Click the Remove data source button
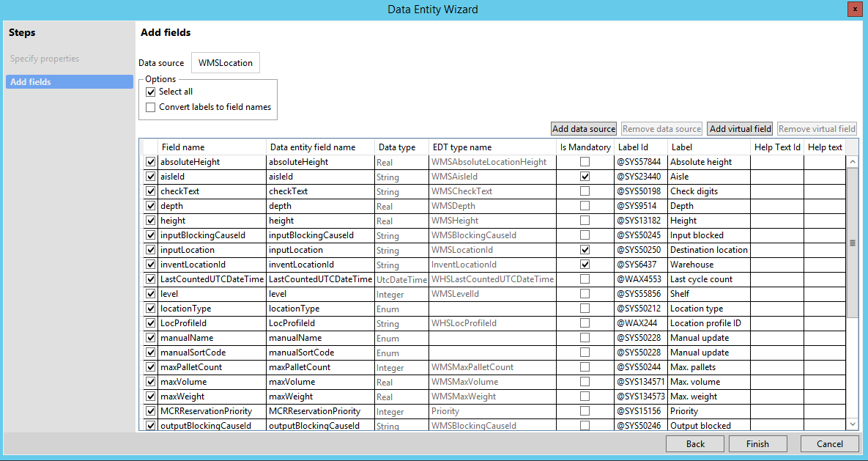 click(x=661, y=128)
